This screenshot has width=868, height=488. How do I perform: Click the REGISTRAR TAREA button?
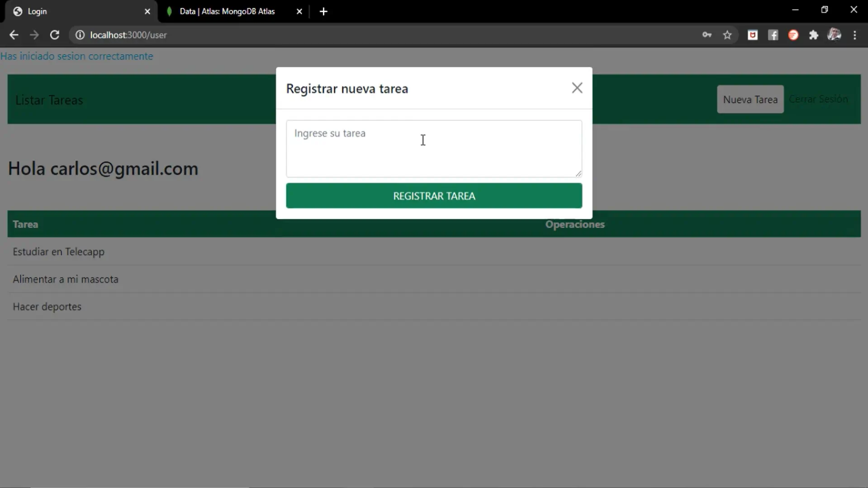pyautogui.click(x=434, y=196)
